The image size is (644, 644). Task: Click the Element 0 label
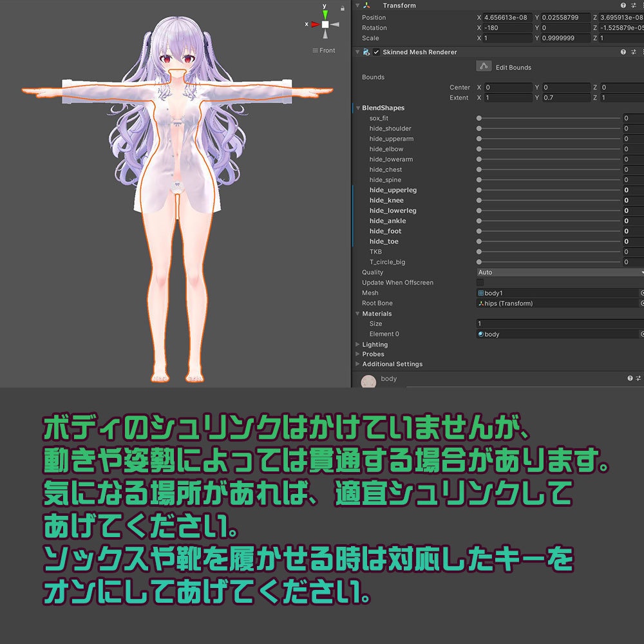384,334
